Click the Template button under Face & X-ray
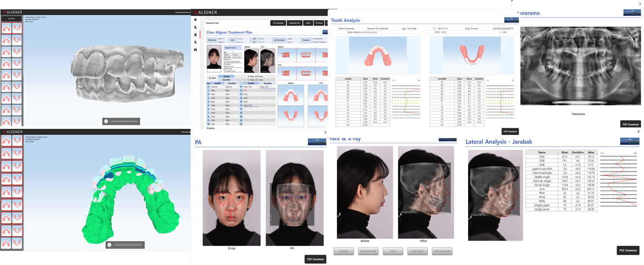The width and height of the screenshot is (644, 265). [x=344, y=251]
